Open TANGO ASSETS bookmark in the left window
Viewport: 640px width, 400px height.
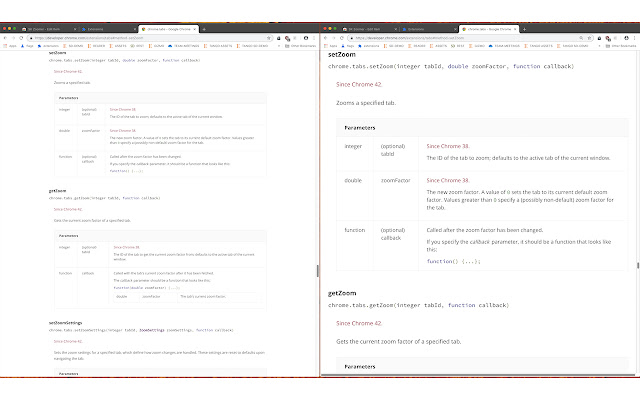click(x=218, y=46)
